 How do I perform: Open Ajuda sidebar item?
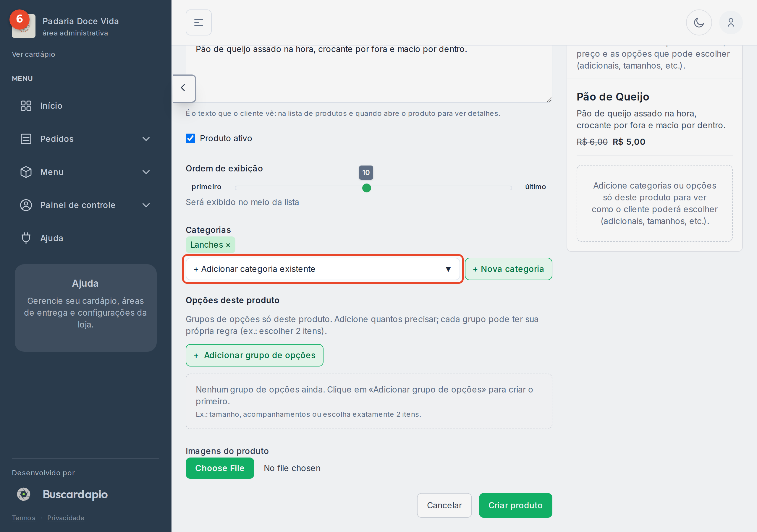point(85,238)
